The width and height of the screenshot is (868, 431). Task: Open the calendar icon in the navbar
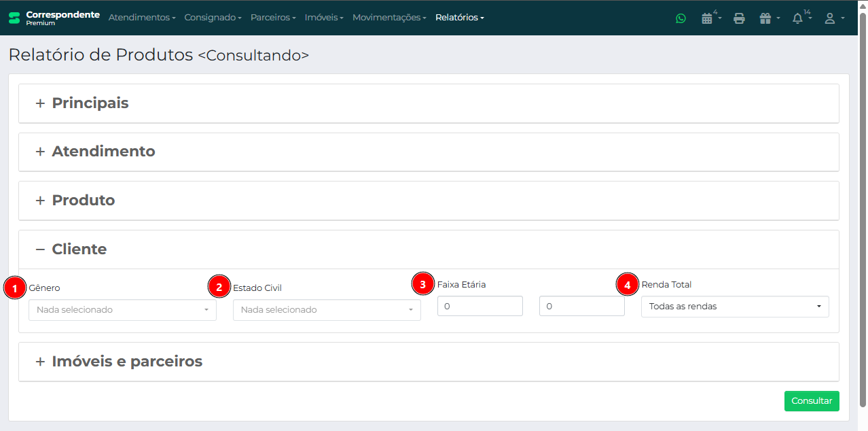(x=707, y=18)
